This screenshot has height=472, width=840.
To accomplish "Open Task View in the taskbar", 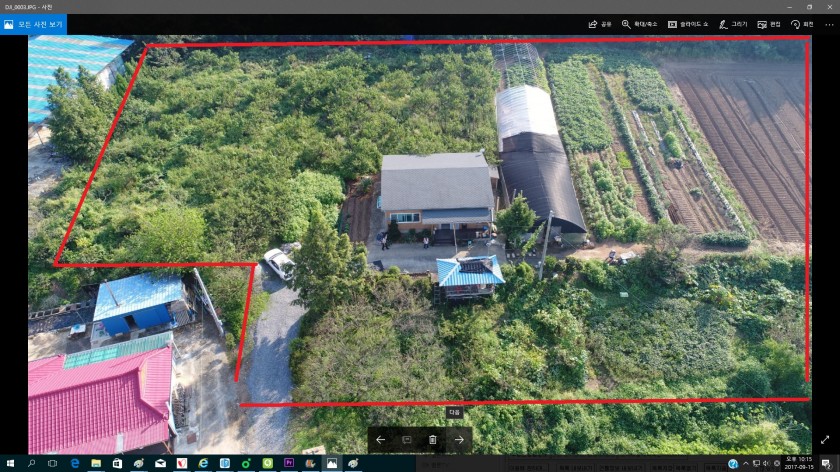I will 53,464.
